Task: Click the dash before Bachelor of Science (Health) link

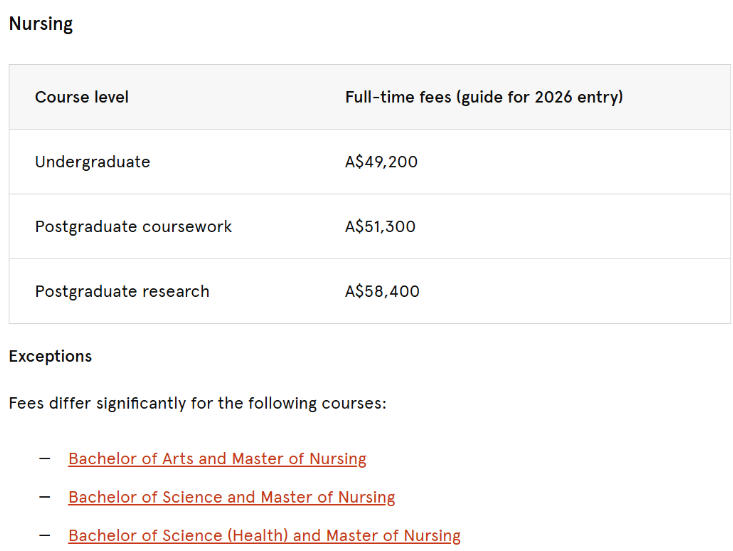Action: [x=44, y=535]
